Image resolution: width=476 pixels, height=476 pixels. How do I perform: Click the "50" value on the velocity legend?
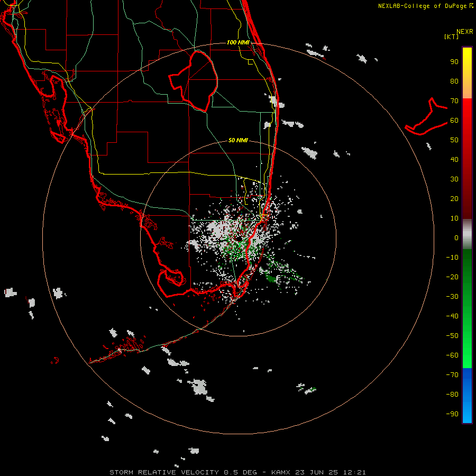tap(454, 140)
